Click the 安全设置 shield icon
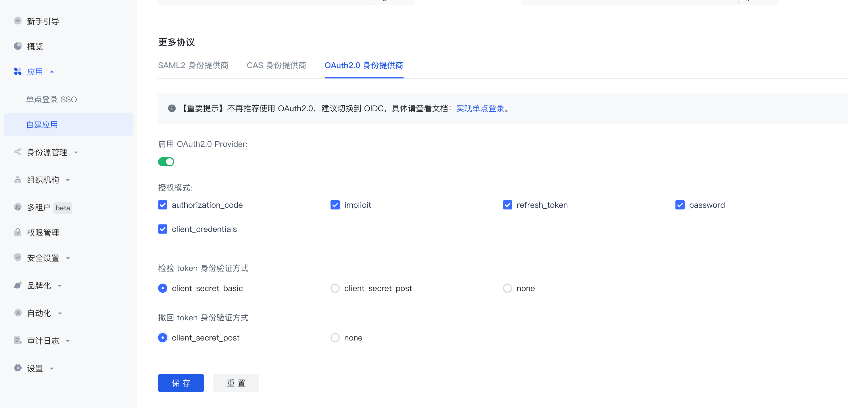Screen dimensions: 868x408 [18, 258]
